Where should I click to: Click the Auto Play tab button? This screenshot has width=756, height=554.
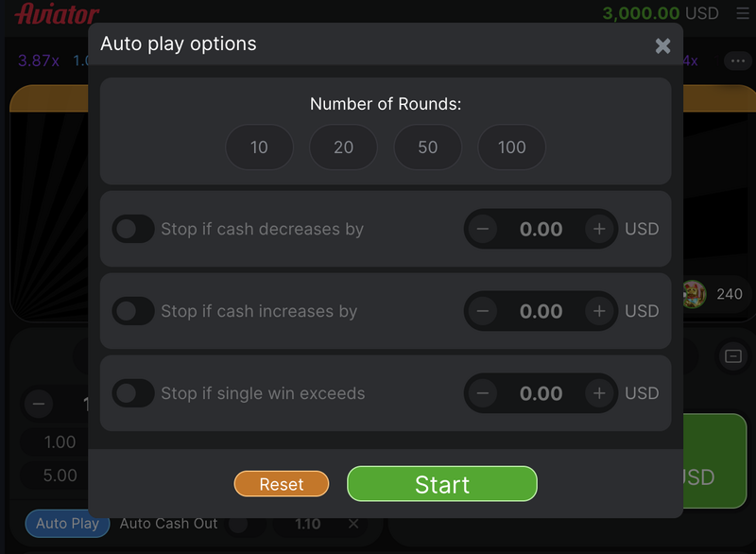(x=67, y=523)
